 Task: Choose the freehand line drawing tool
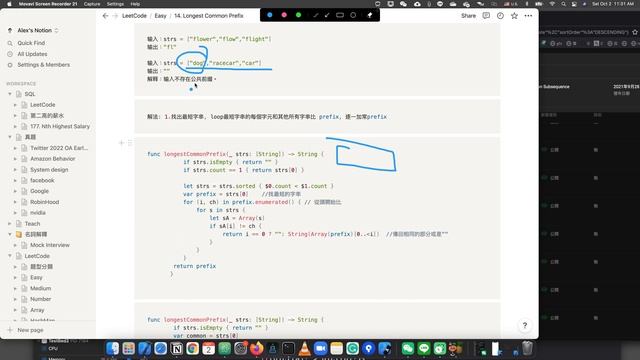[315, 15]
